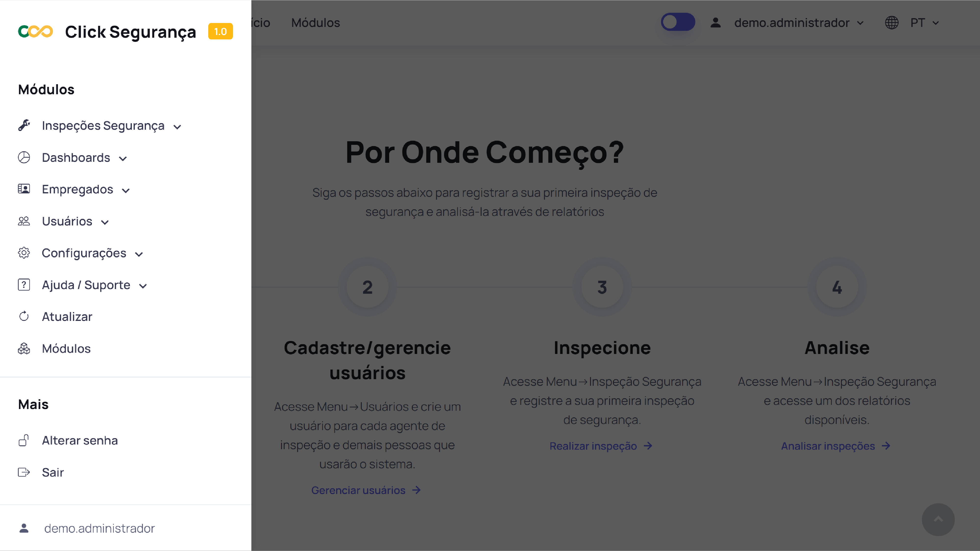Click the globe language icon
This screenshot has width=980, height=551.
coord(891,23)
